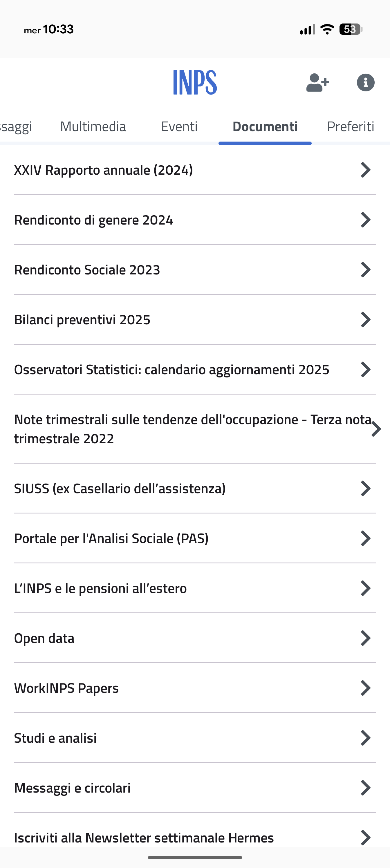Expand Bilanci preventivi 2025 arrow
The image size is (390, 868).
365,319
